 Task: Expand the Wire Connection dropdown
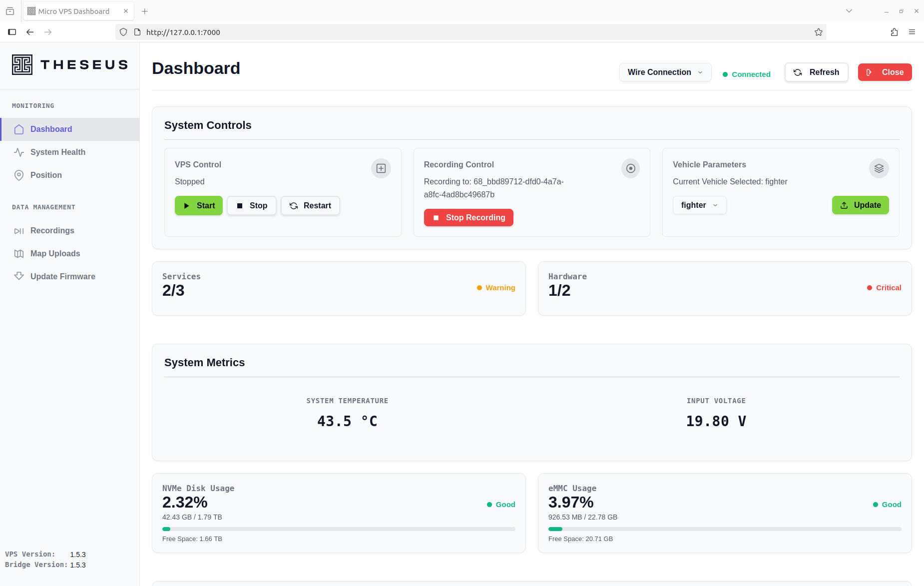point(665,72)
